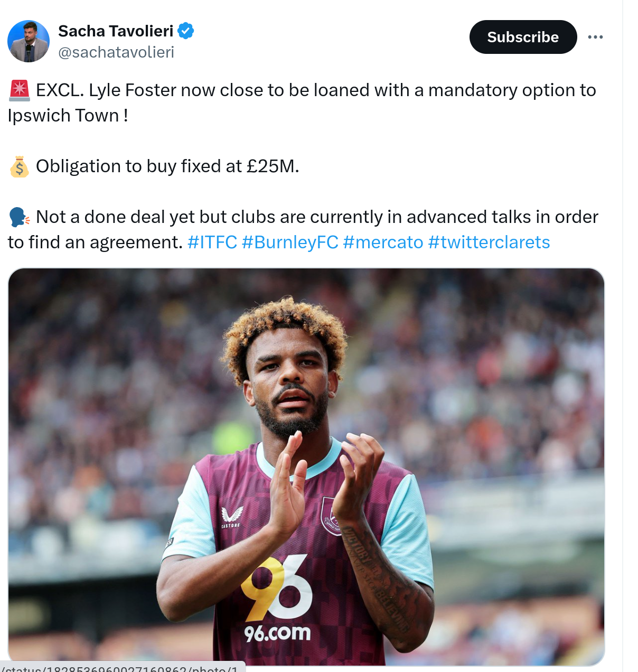
Task: Click the Castore logo on the shirt
Action: point(231,516)
